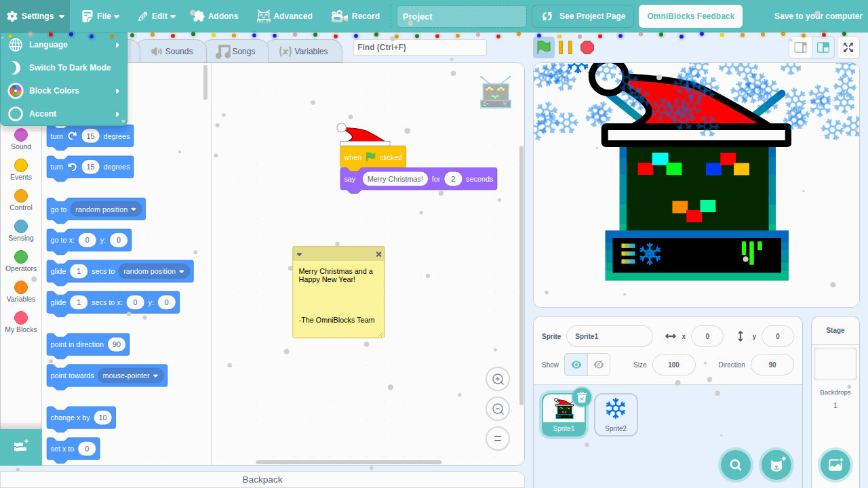The height and width of the screenshot is (488, 868).
Task: Open the sprite search button
Action: tap(736, 465)
